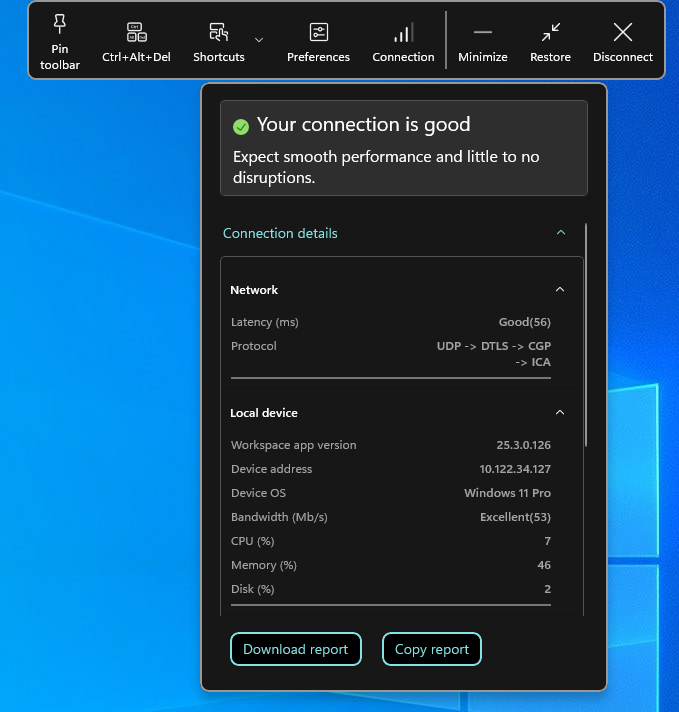The height and width of the screenshot is (712, 679).
Task: Click the Restore arrows icon
Action: [550, 32]
